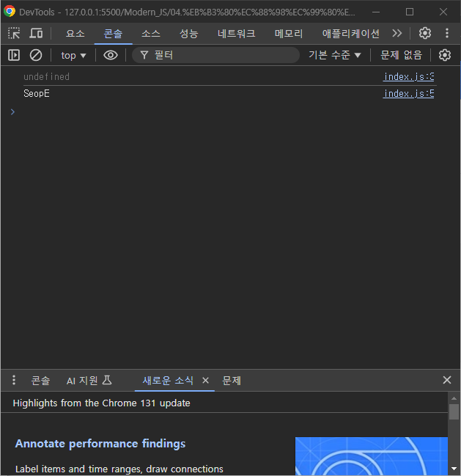This screenshot has height=476, width=461.
Task: Select the undefined console output
Action: click(47, 77)
